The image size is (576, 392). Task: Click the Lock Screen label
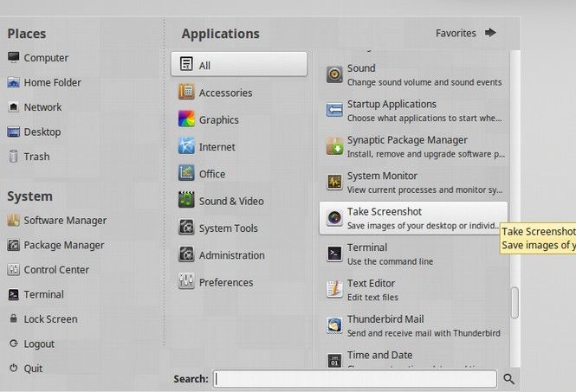tap(50, 319)
